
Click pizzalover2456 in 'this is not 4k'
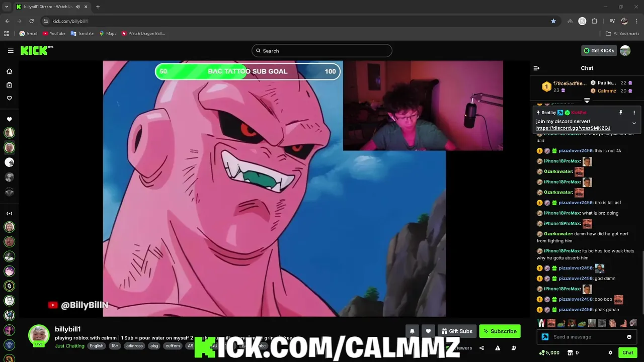pos(576,151)
